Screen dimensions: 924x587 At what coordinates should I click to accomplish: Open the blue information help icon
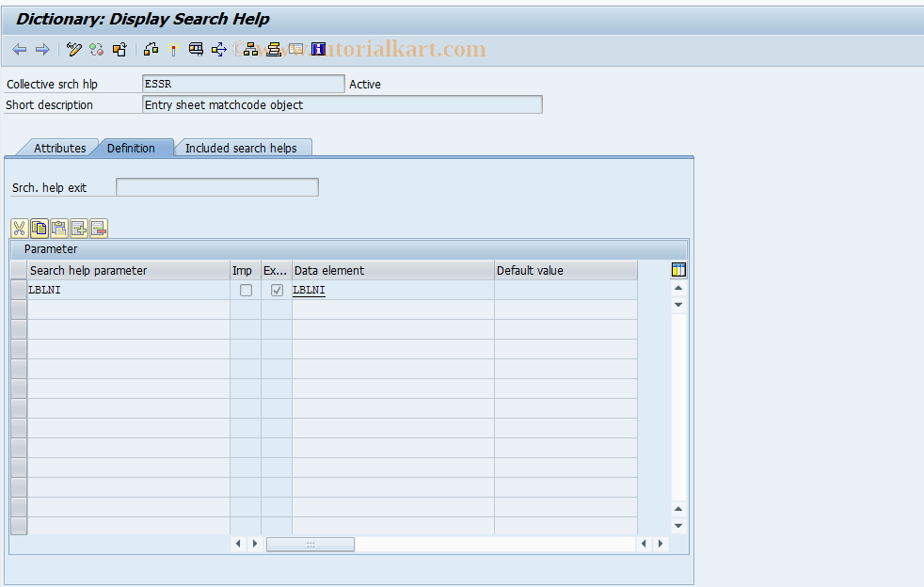(x=319, y=50)
